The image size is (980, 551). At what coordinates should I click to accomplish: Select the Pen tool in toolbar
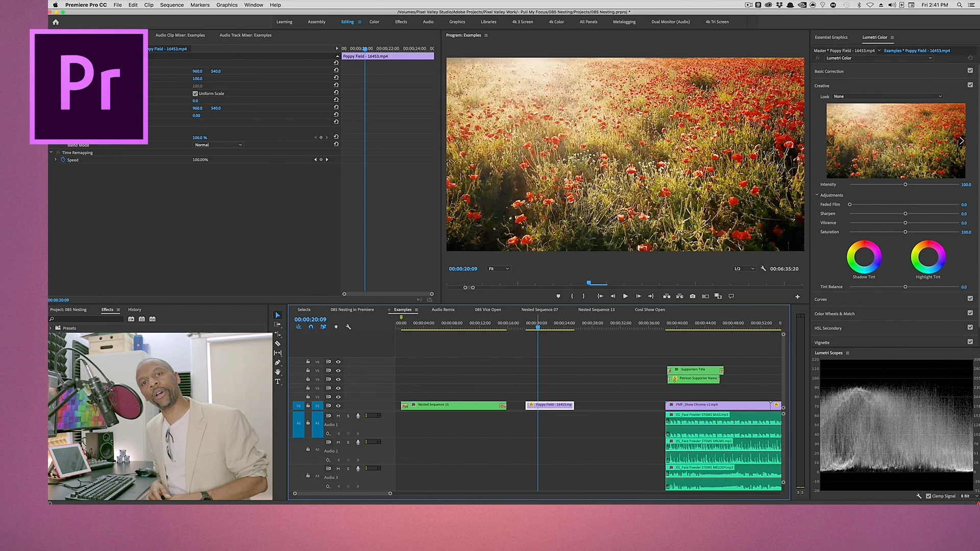click(278, 362)
